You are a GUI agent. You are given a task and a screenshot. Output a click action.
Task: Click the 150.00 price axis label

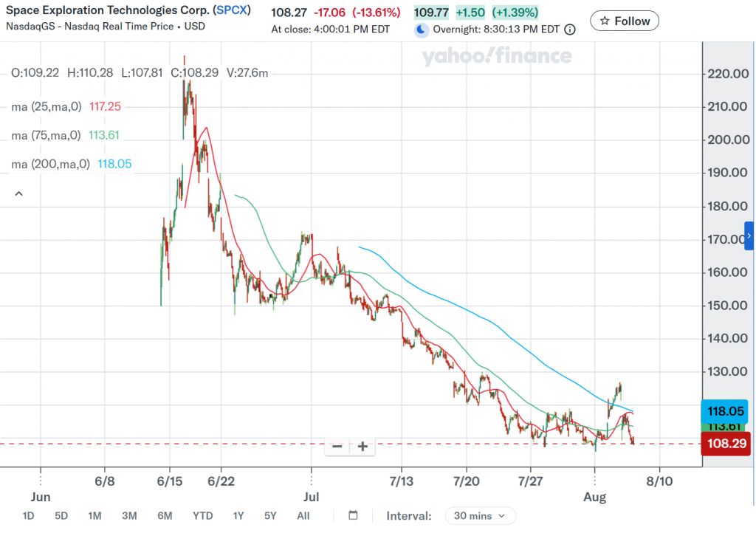click(x=728, y=306)
